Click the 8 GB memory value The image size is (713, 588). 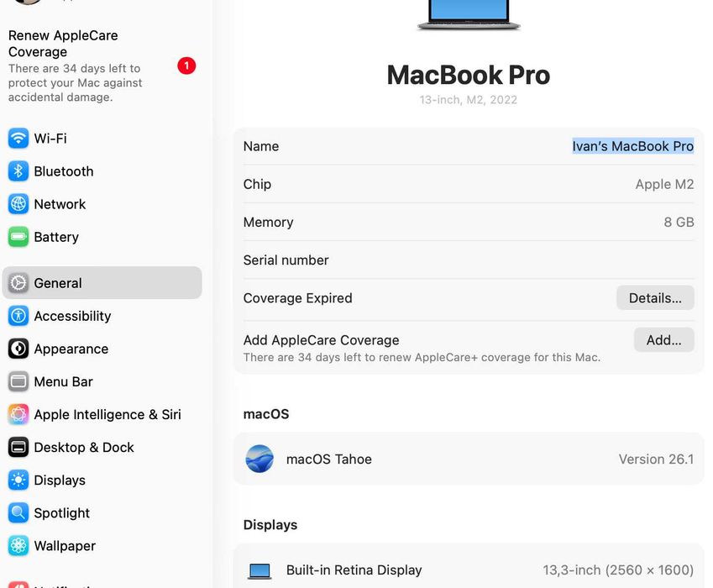tap(679, 222)
